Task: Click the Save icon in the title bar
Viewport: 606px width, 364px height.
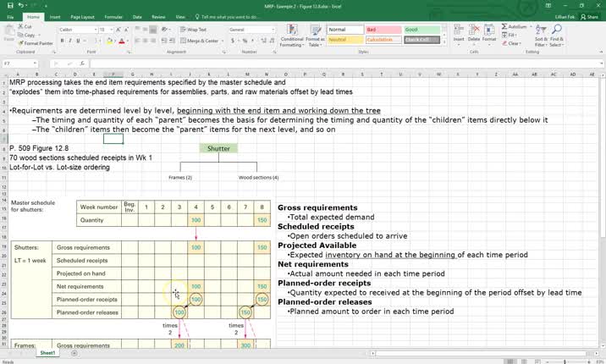Action: point(10,5)
